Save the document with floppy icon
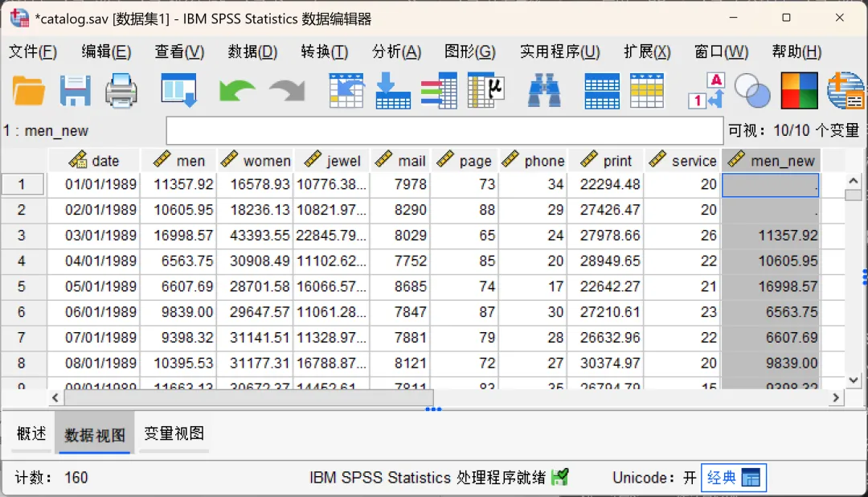 76,91
